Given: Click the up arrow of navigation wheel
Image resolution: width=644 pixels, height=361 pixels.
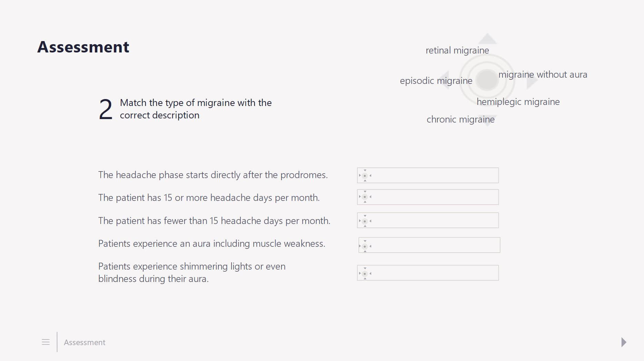Looking at the screenshot, I should pos(487,39).
